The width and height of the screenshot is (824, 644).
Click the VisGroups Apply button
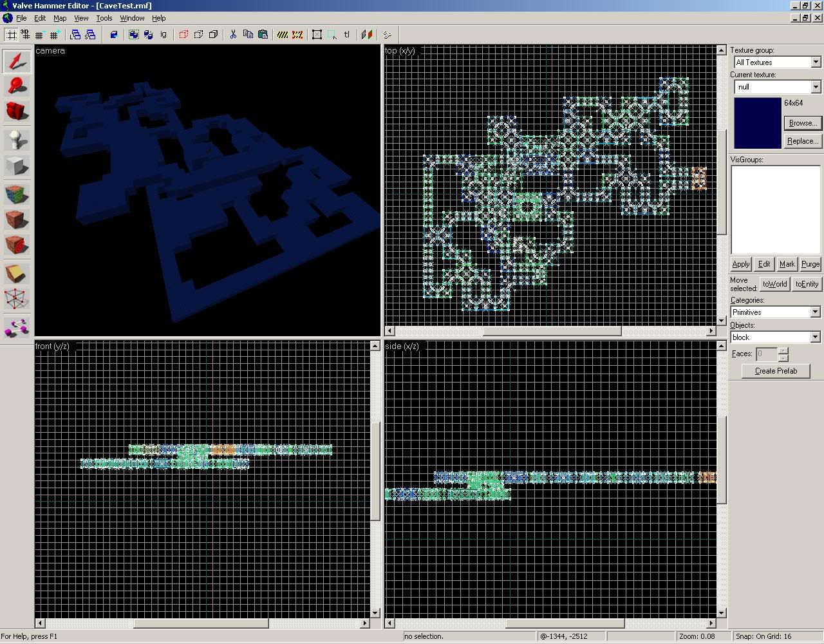point(741,264)
